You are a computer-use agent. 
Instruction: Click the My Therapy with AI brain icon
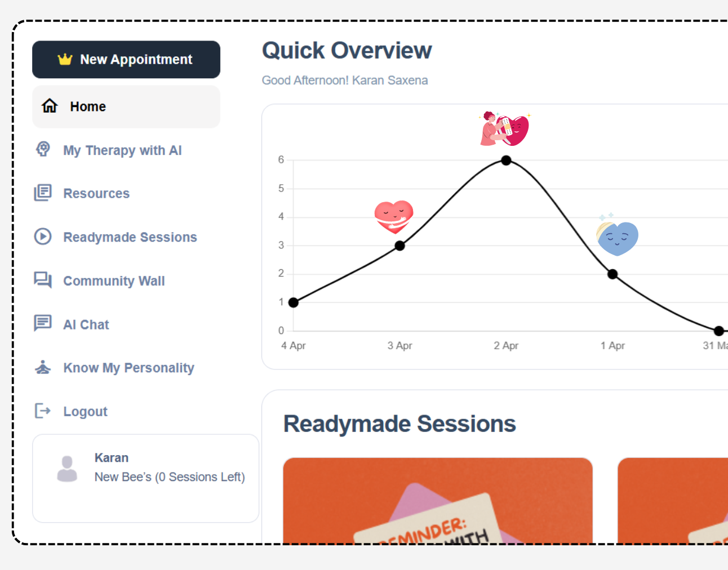click(x=43, y=149)
